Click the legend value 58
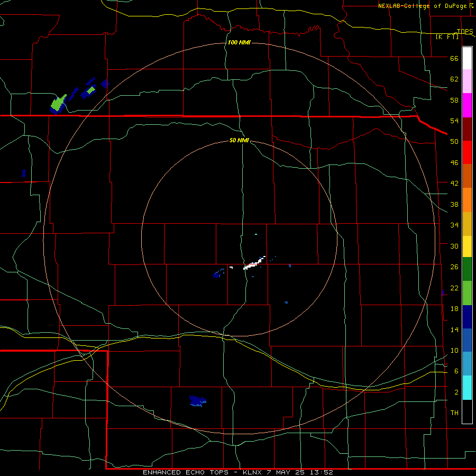 [454, 100]
